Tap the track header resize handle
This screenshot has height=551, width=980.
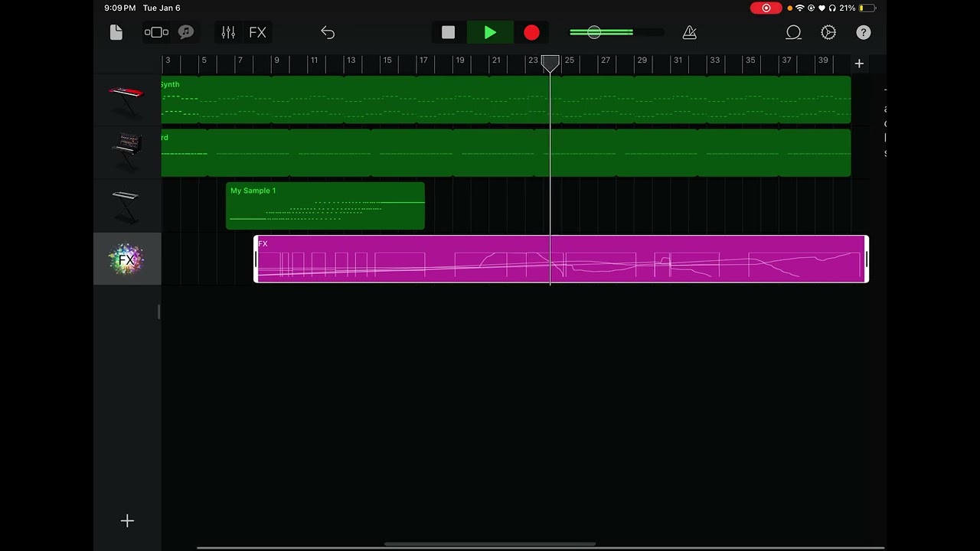coord(159,311)
